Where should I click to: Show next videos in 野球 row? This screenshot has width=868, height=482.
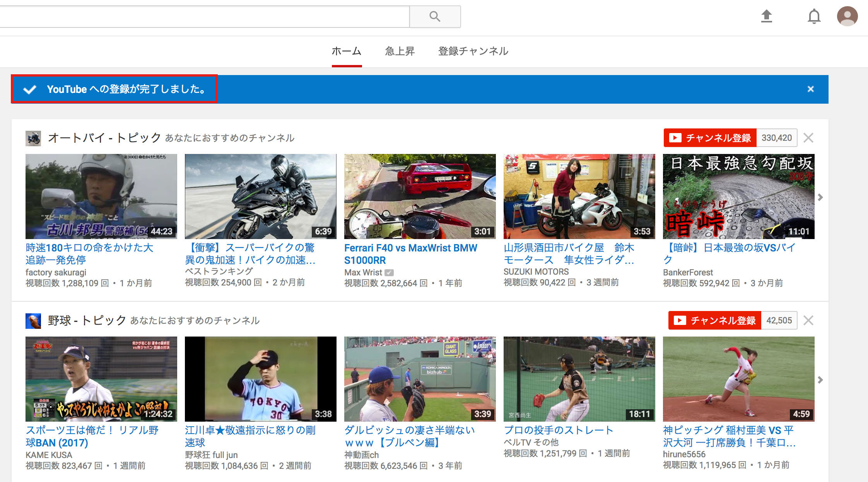pos(820,380)
